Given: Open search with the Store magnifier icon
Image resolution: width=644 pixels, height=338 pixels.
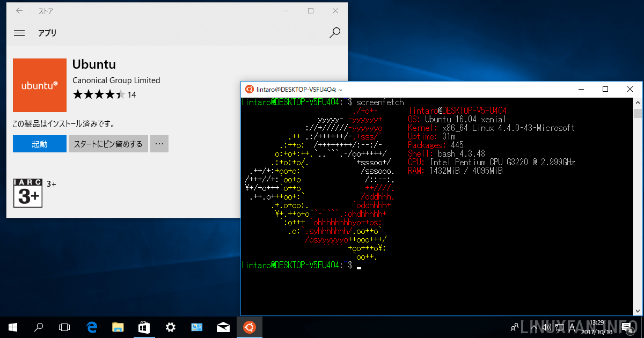Looking at the screenshot, I should click(x=334, y=33).
